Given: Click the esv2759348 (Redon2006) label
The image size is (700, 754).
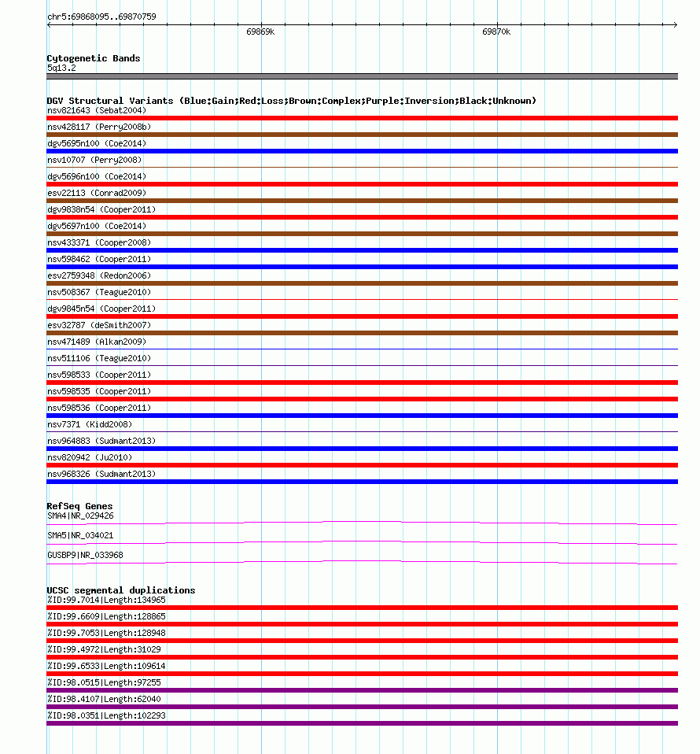Looking at the screenshot, I should coord(99,275).
